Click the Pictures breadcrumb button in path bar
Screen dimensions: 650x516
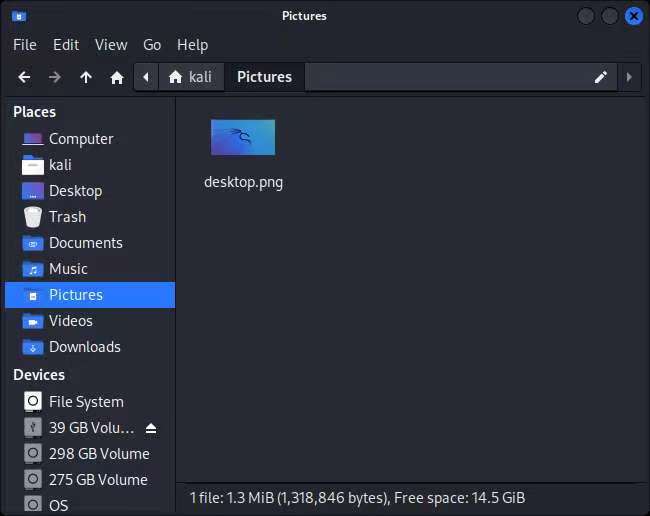(x=264, y=77)
